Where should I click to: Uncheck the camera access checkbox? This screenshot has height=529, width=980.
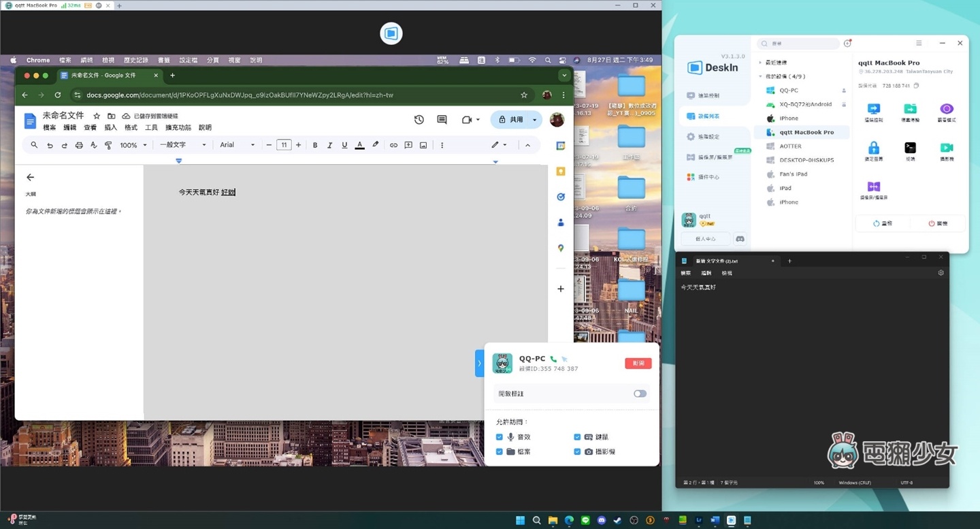click(x=577, y=451)
